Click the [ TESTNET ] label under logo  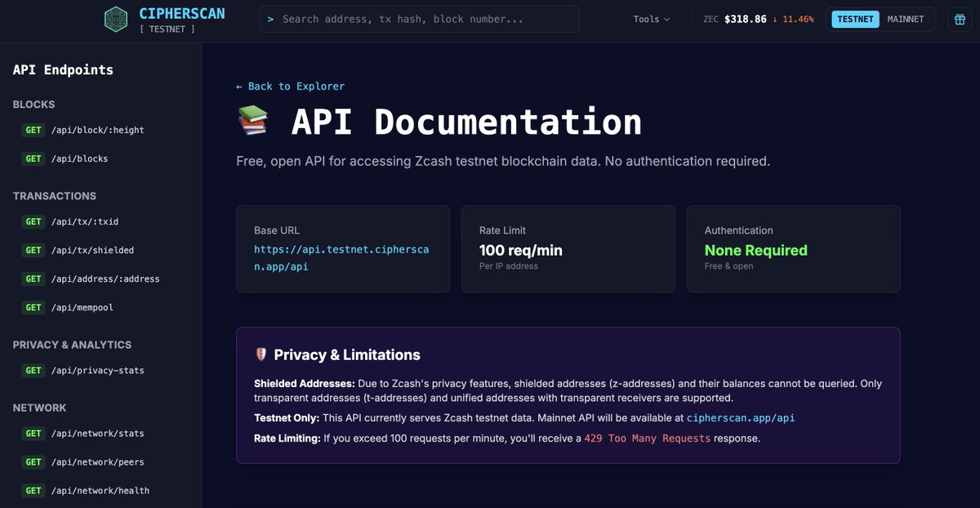(x=167, y=29)
